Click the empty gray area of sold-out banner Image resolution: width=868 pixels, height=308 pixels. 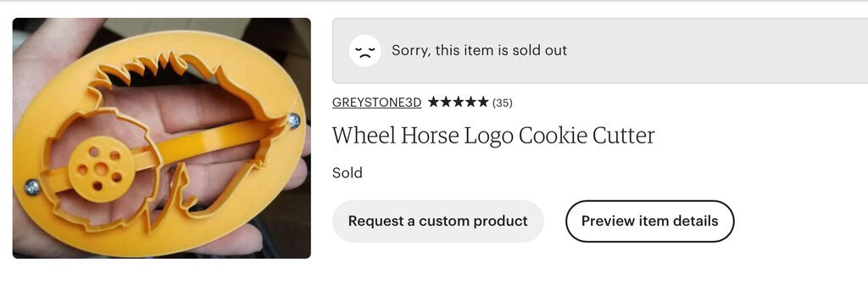coord(720,50)
